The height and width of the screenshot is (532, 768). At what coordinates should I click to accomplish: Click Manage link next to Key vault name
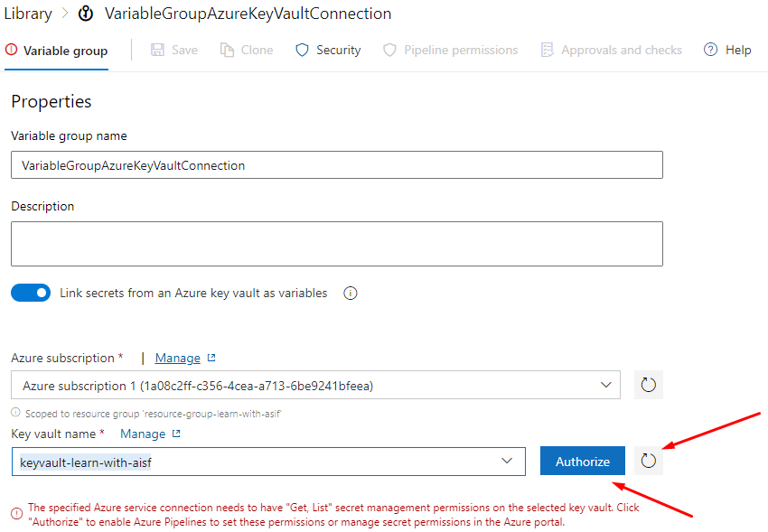click(x=143, y=434)
